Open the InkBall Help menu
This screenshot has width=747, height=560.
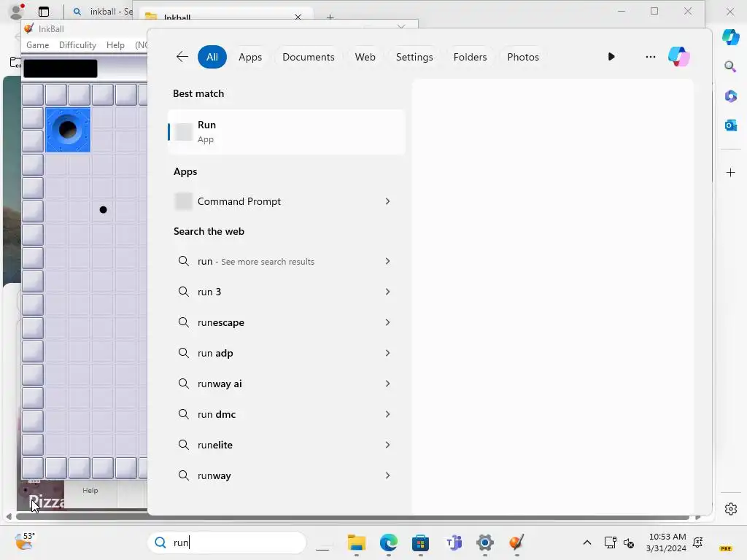pyautogui.click(x=115, y=44)
